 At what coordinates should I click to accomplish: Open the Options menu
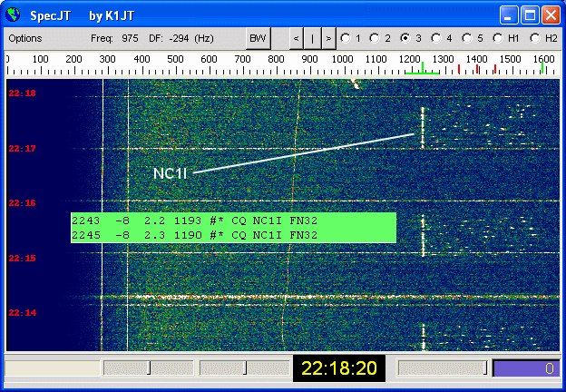coord(24,38)
